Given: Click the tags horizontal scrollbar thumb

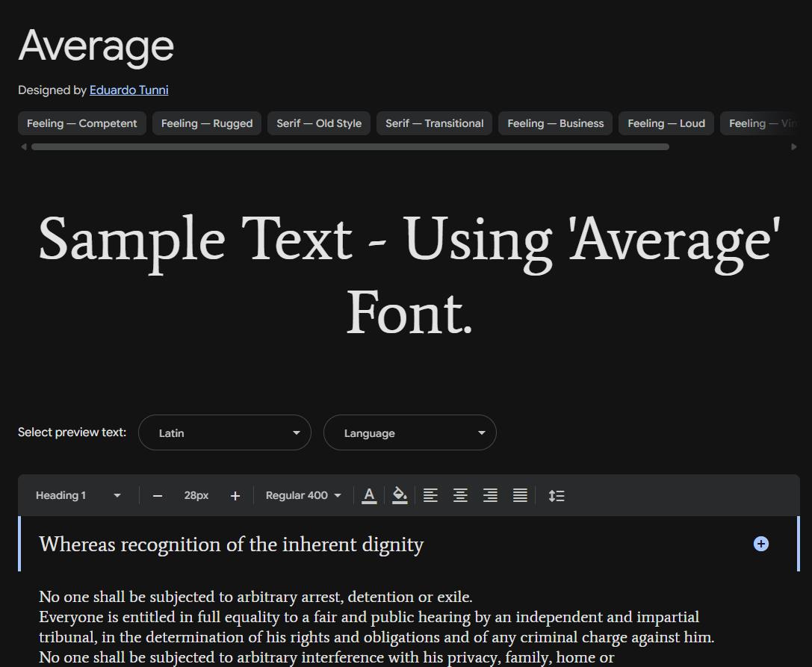Looking at the screenshot, I should pyautogui.click(x=350, y=147).
